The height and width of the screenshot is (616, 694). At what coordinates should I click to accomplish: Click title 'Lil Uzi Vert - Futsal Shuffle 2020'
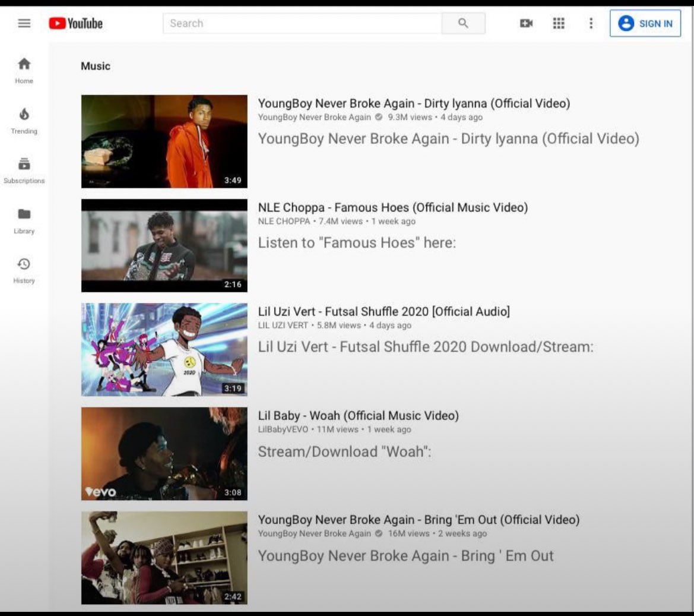pos(384,311)
